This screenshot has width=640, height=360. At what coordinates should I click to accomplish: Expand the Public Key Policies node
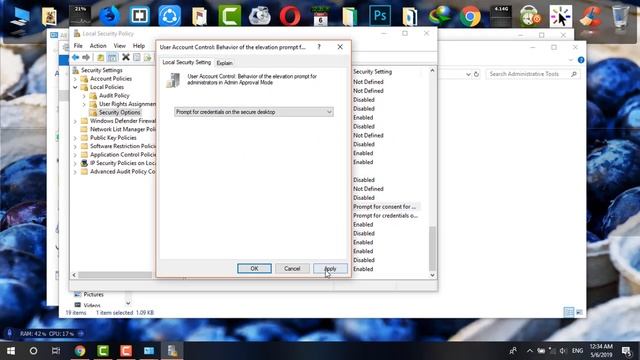point(75,138)
